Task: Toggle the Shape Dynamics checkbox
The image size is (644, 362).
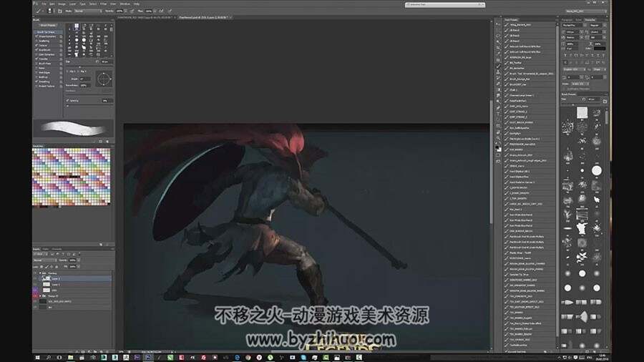Action: [36, 36]
